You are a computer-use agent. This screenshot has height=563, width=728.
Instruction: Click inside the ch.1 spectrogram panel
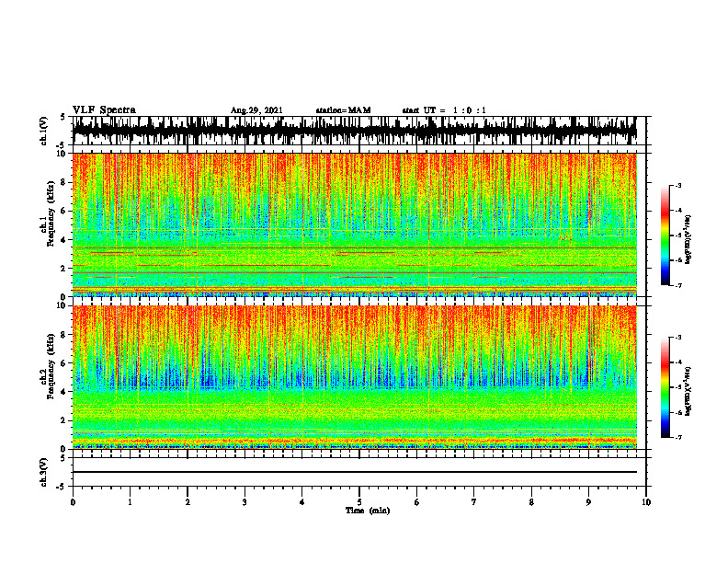tap(354, 224)
